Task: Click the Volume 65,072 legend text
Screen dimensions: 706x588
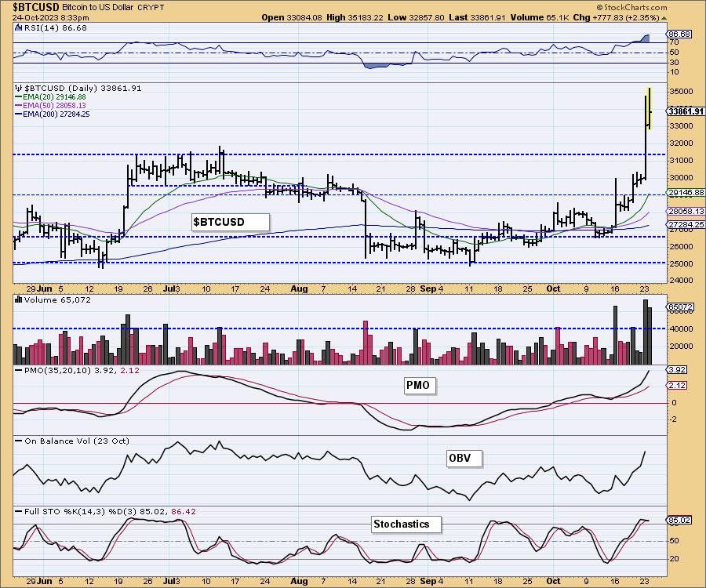Action: (x=57, y=299)
